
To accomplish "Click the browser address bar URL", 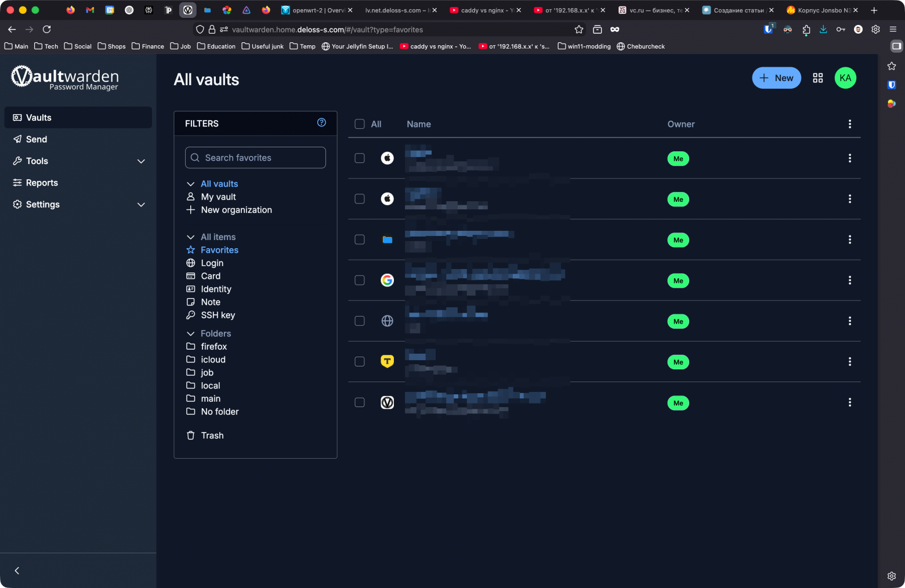I will (327, 30).
